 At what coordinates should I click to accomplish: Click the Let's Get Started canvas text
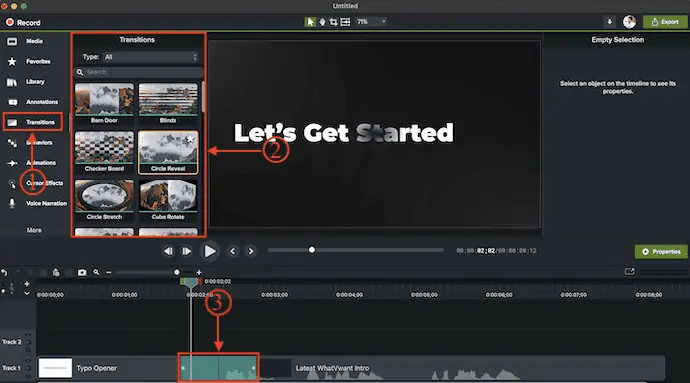[343, 133]
